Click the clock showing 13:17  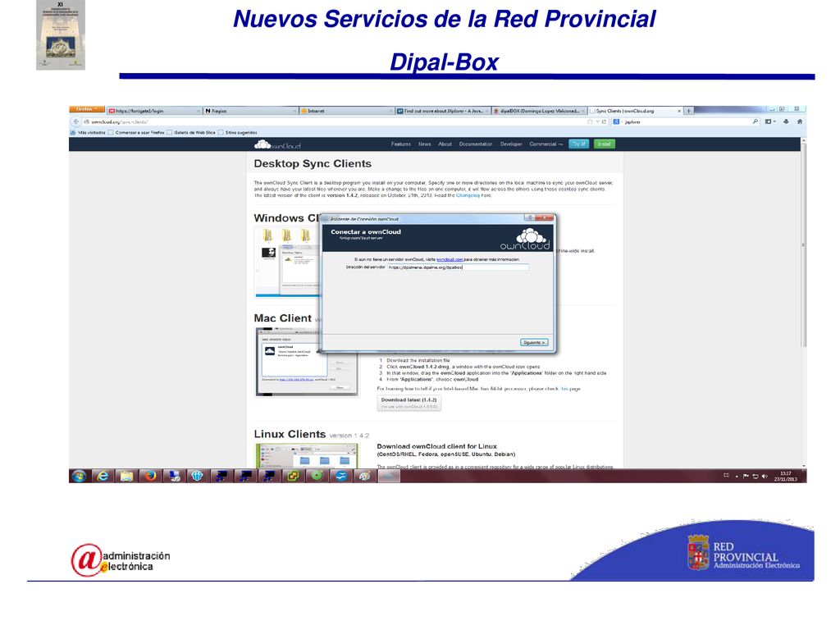coord(785,477)
